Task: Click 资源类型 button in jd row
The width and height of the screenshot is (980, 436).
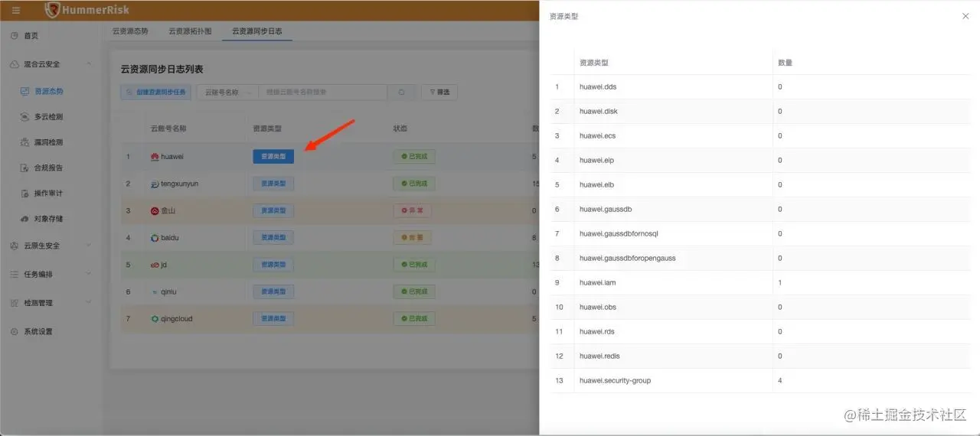Action: [x=273, y=265]
